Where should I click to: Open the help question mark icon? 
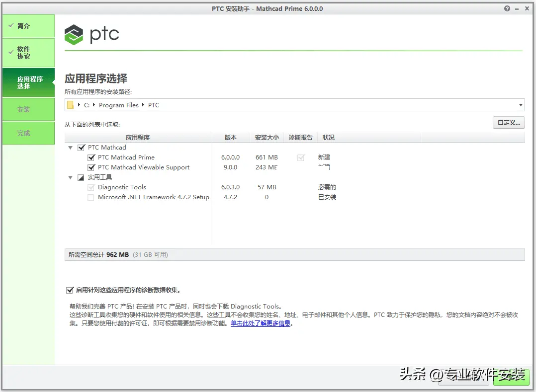[x=507, y=8]
